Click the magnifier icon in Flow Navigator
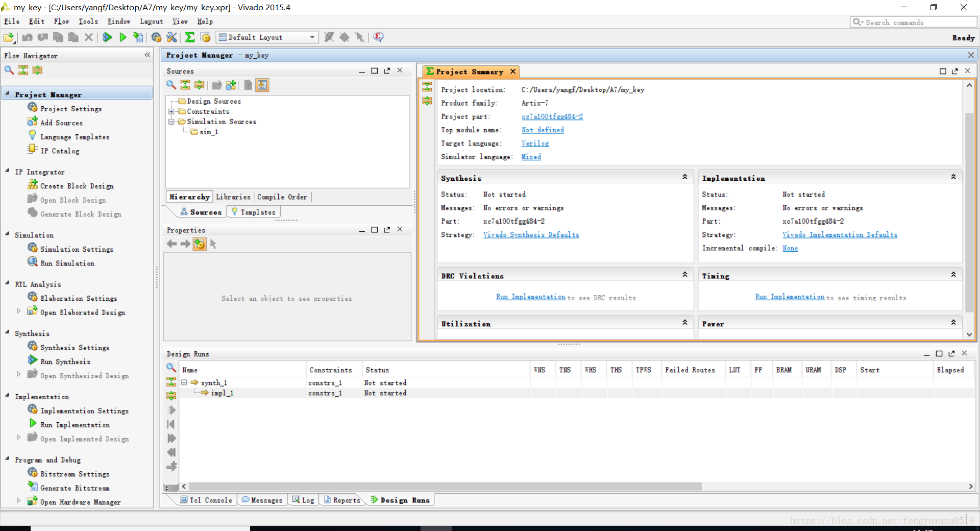The image size is (980, 531). (x=9, y=70)
